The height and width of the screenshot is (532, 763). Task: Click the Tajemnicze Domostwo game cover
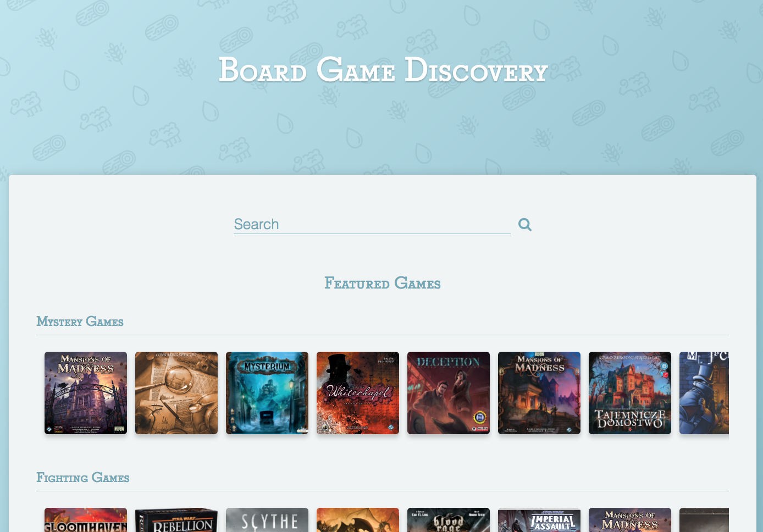(629, 392)
